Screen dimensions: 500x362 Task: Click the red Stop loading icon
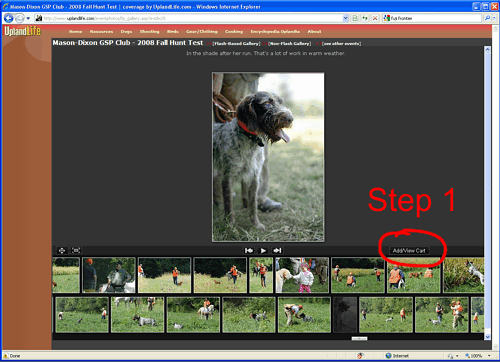pos(375,18)
